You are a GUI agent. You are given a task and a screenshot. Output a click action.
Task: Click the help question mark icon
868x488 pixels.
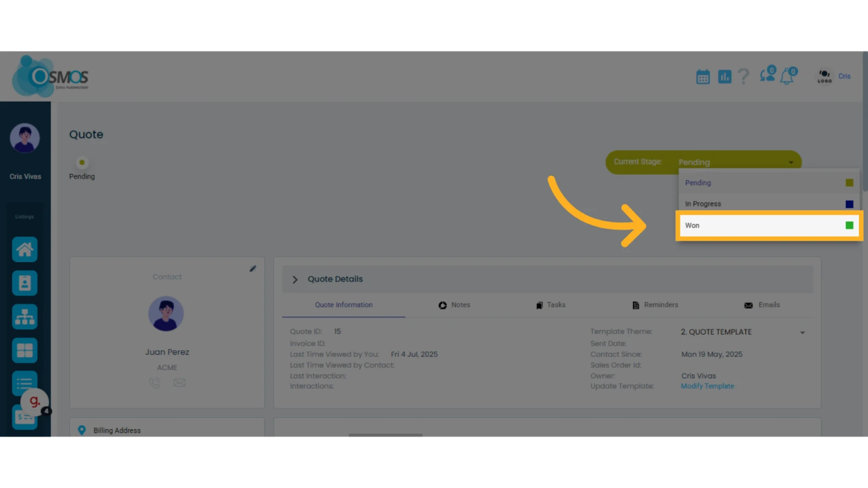click(744, 76)
